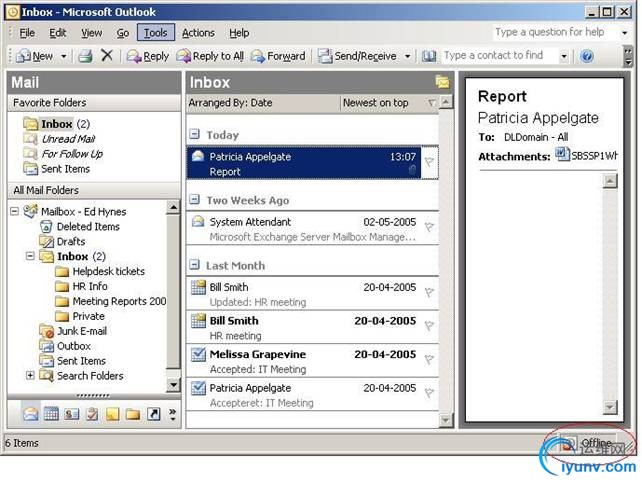The width and height of the screenshot is (642, 483).
Task: Click in Type a question for help box
Action: coord(555,32)
